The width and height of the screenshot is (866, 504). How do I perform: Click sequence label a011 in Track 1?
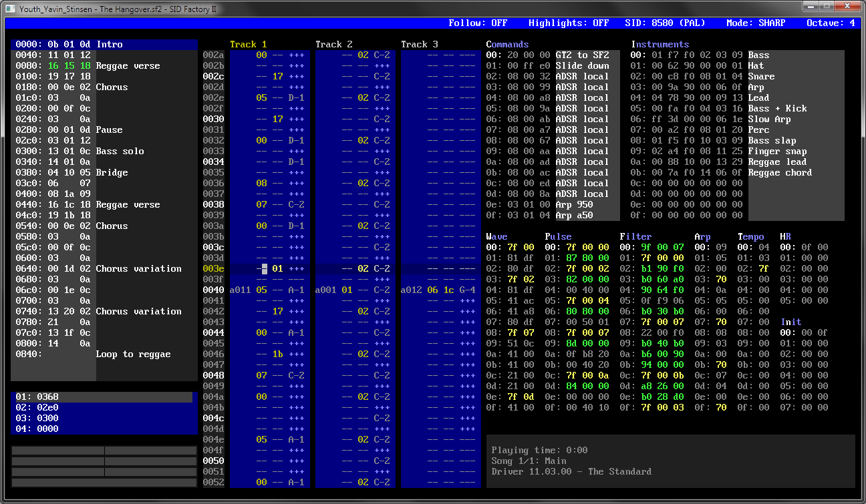click(x=240, y=290)
